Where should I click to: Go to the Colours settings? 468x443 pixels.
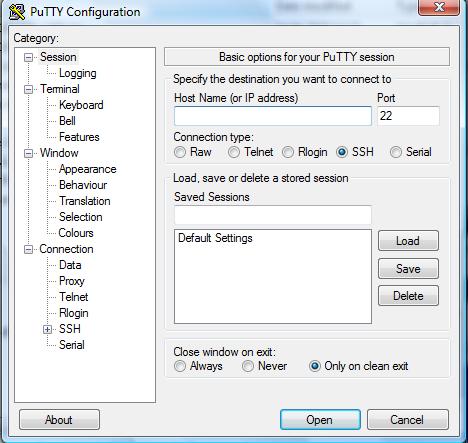coord(76,233)
